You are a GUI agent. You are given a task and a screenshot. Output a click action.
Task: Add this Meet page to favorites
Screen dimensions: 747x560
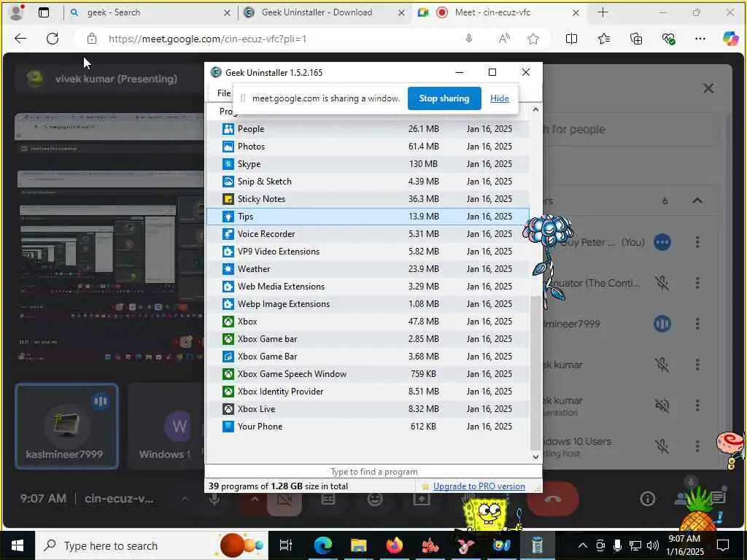[x=533, y=39]
